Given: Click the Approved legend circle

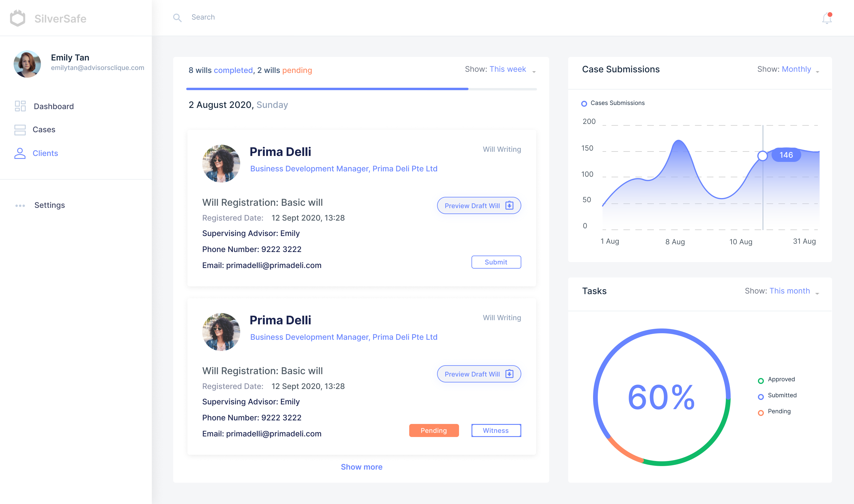Looking at the screenshot, I should tap(761, 381).
